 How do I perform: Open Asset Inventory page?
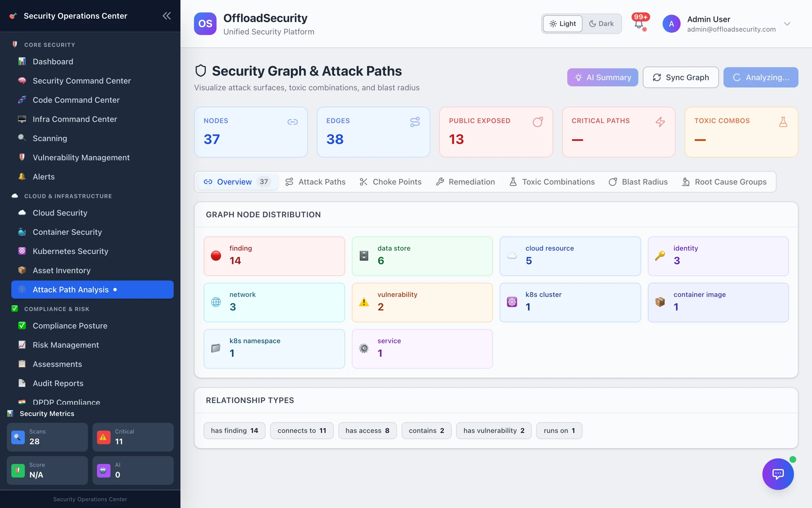92,270
